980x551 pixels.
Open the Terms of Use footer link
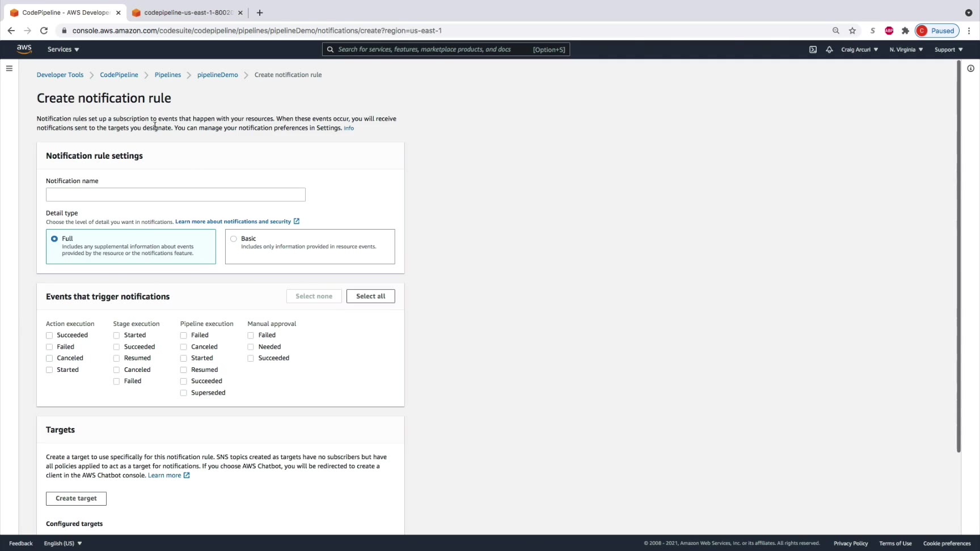pos(895,543)
